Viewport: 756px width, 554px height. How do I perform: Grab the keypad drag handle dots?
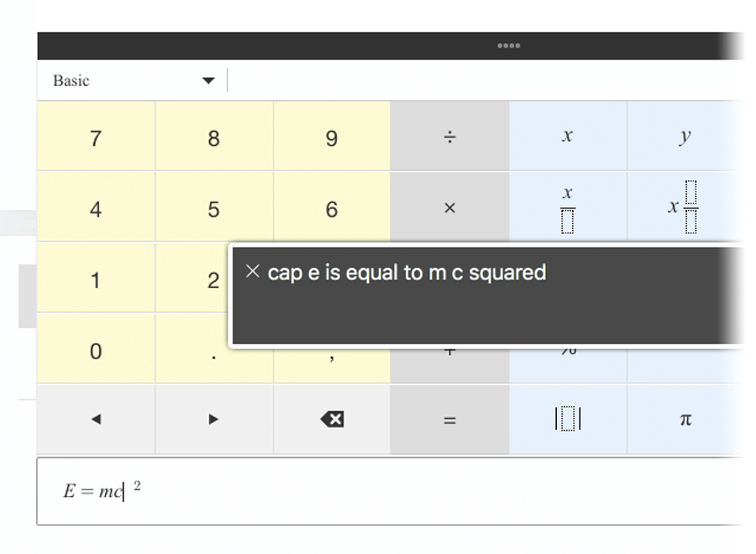[x=509, y=46]
